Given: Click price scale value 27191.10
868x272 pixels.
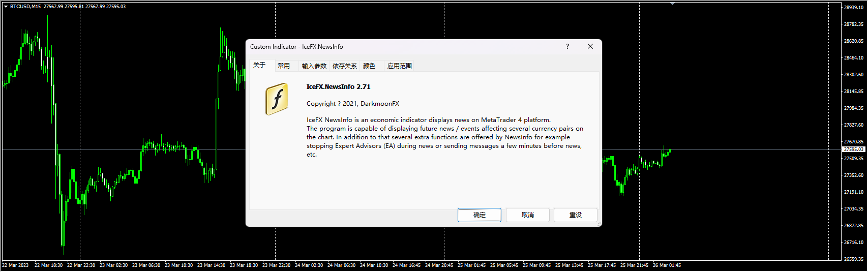Looking at the screenshot, I should coord(854,192).
